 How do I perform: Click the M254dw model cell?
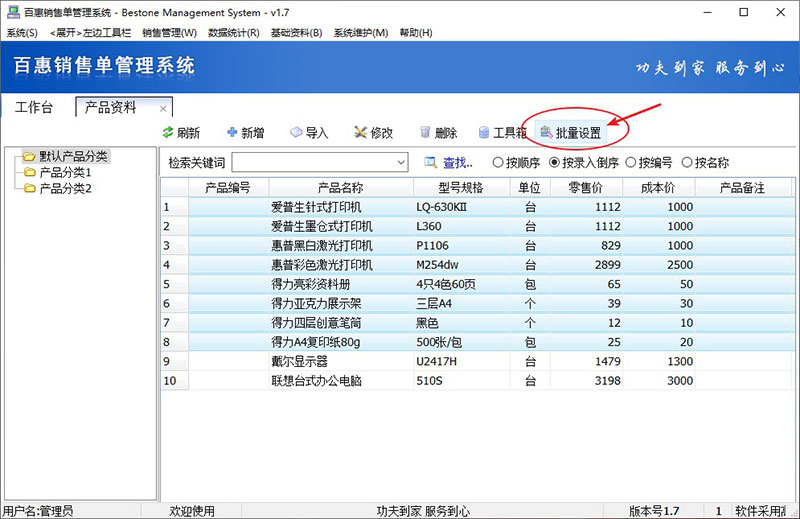pos(461,265)
